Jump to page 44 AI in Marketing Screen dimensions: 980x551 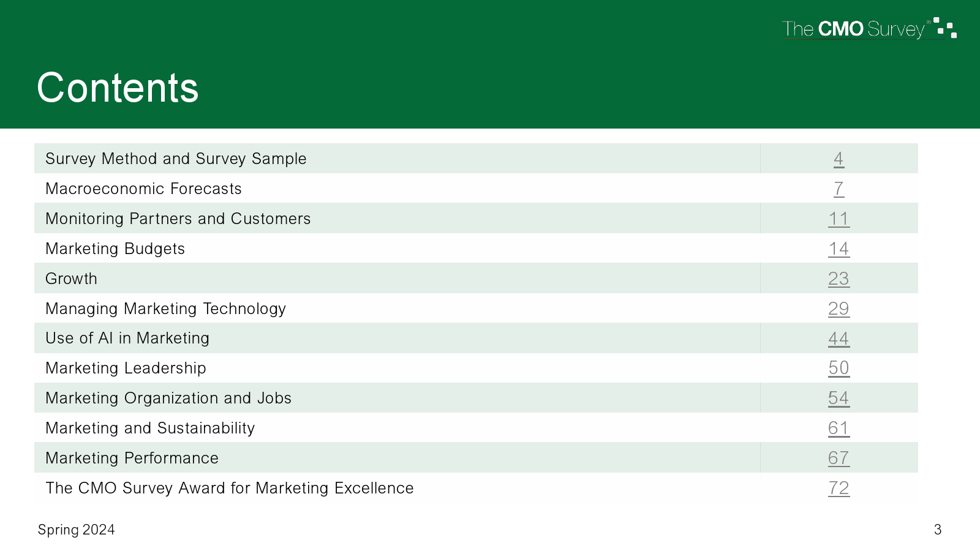point(839,339)
